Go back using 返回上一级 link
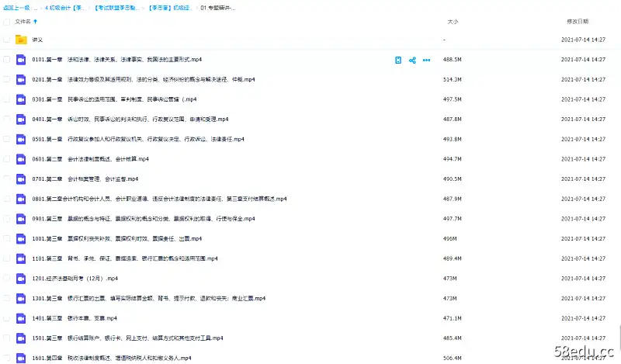The height and width of the screenshot is (364, 621). (16, 8)
